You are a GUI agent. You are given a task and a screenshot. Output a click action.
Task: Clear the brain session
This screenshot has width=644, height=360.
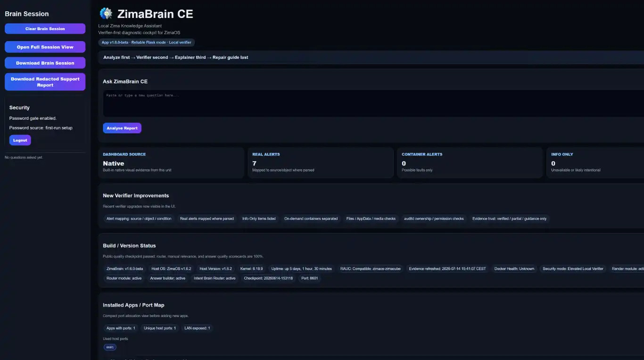pos(45,29)
